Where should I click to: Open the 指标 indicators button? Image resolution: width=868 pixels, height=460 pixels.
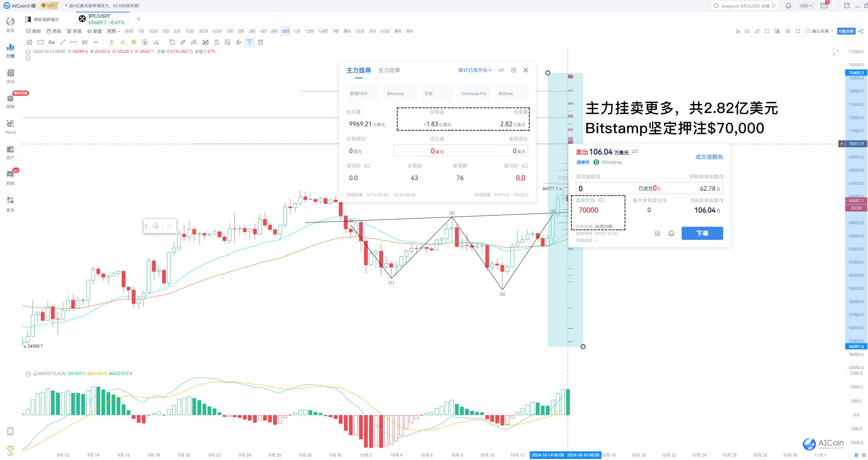(x=34, y=31)
